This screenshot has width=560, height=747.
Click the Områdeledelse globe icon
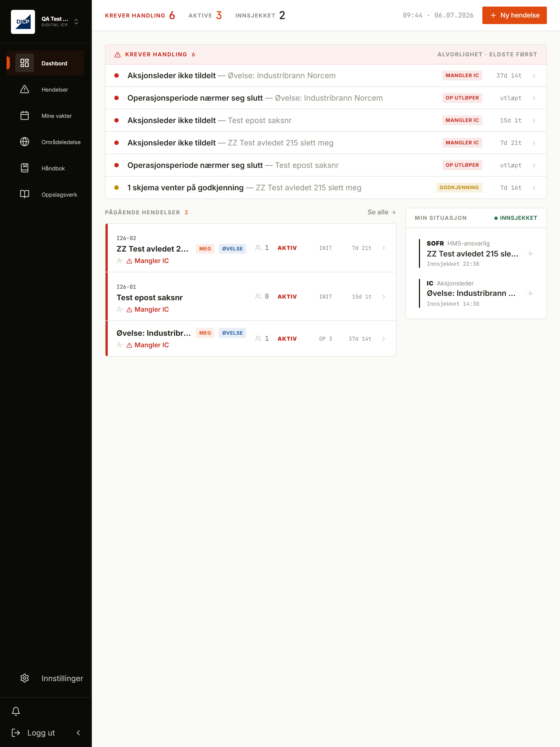click(x=25, y=142)
